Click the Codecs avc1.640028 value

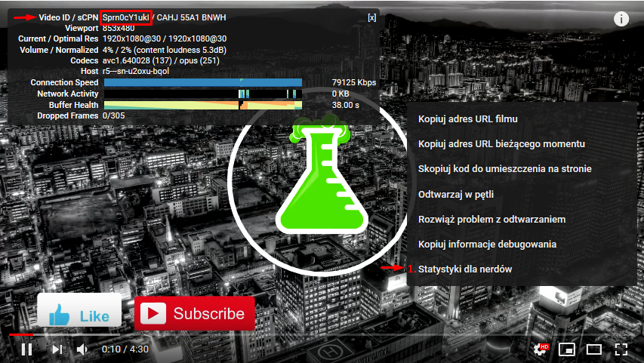(161, 61)
